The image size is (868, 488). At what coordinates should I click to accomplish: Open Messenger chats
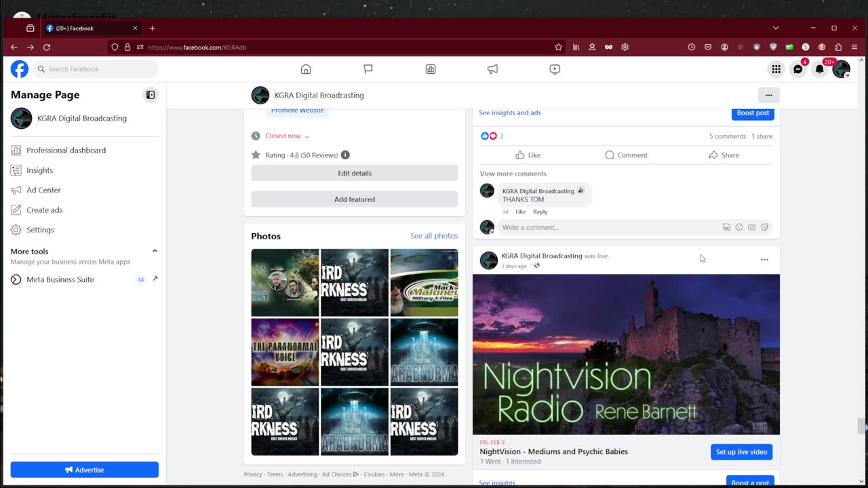[x=798, y=69]
